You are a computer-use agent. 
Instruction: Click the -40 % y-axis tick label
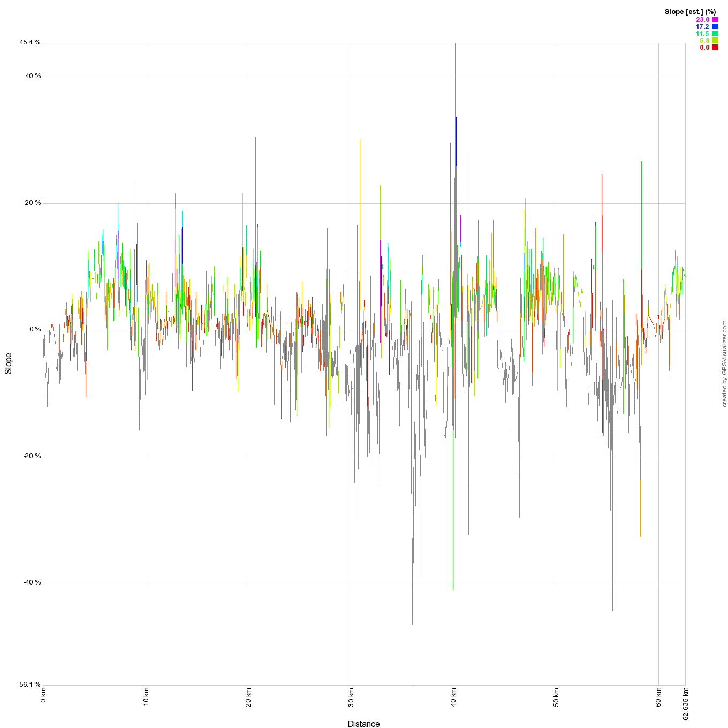32,582
